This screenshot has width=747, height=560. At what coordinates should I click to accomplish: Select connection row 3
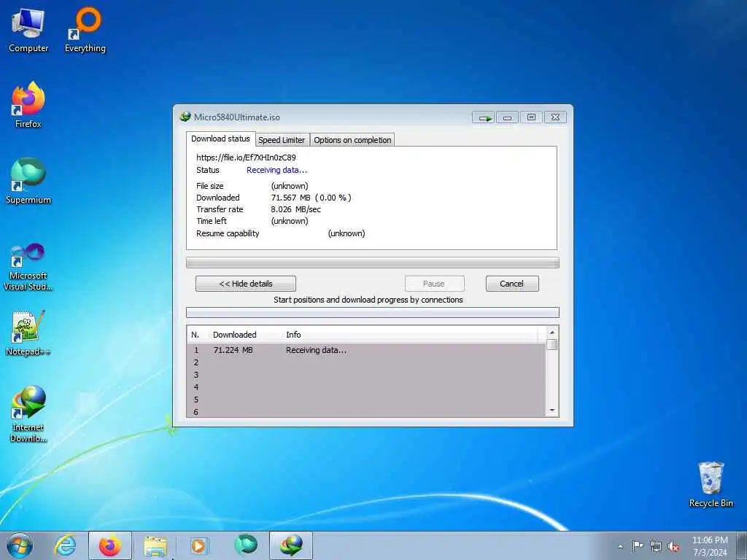[x=366, y=375]
